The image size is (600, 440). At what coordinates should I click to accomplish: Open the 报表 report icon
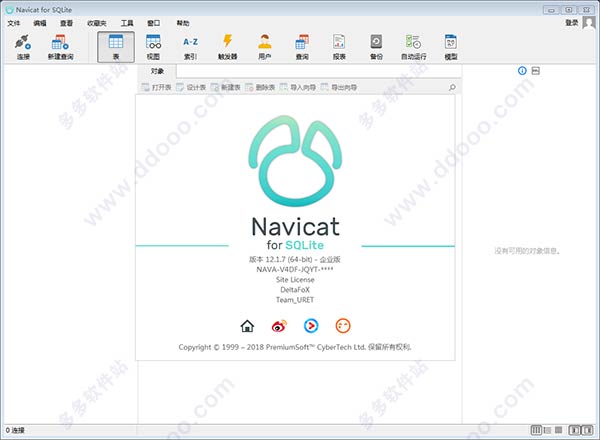339,47
